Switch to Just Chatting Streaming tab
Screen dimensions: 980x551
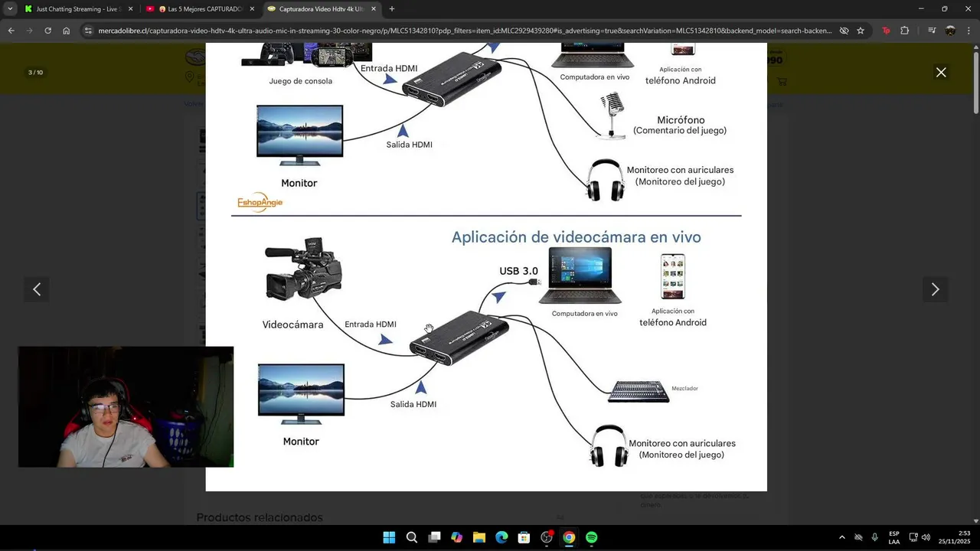point(78,9)
